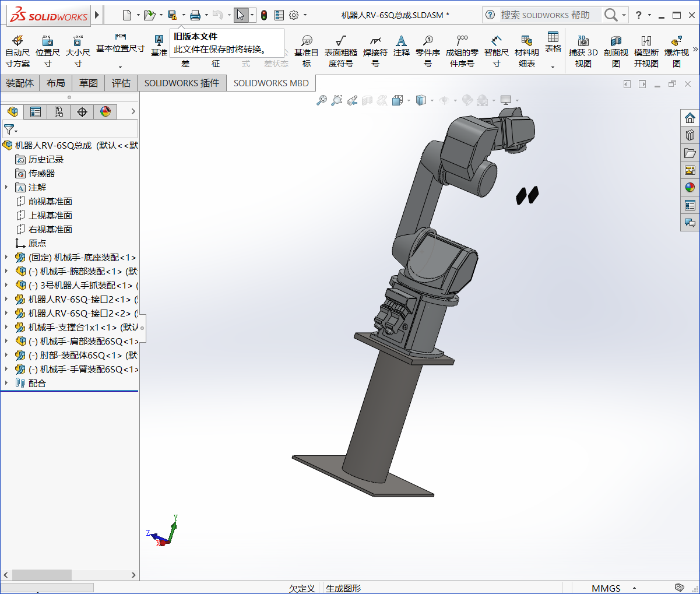Open the View Orientation cube tool
Screen dimensions: 700x594
tap(396, 100)
